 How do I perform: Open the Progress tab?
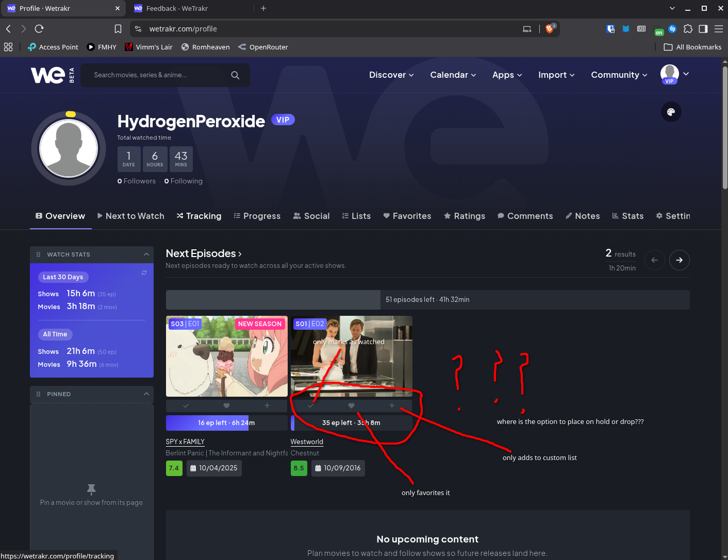click(x=257, y=216)
